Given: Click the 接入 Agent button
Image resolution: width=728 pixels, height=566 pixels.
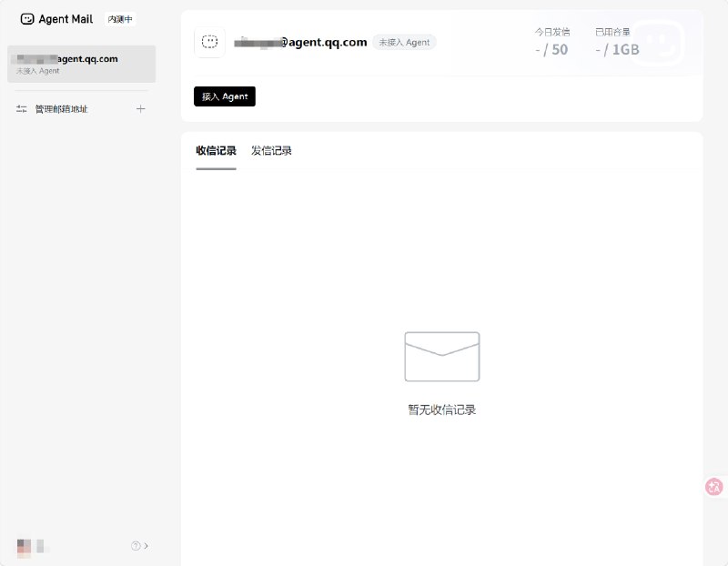Looking at the screenshot, I should (225, 96).
